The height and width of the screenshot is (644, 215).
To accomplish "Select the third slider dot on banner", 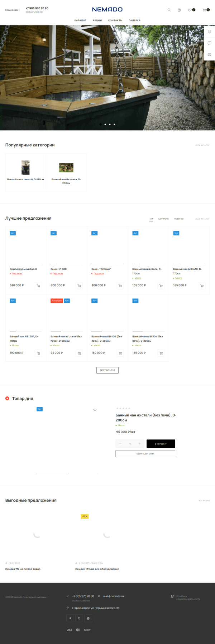I will tap(110, 125).
